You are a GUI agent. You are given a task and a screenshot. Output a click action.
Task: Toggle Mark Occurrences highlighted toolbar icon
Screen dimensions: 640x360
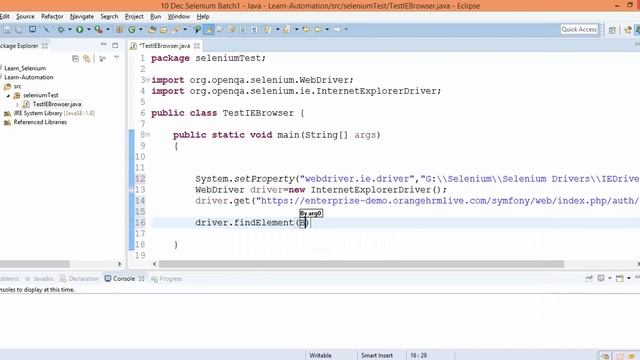pos(209,29)
